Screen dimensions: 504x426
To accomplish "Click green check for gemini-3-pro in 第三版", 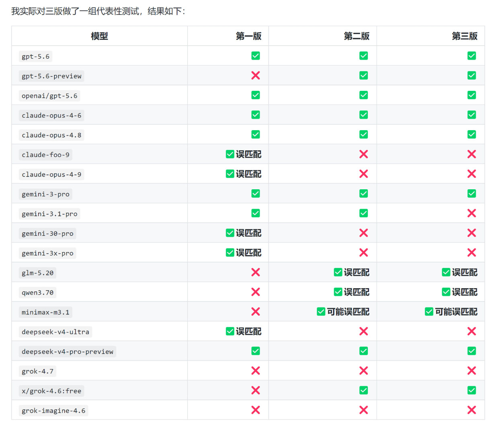I will (x=472, y=194).
